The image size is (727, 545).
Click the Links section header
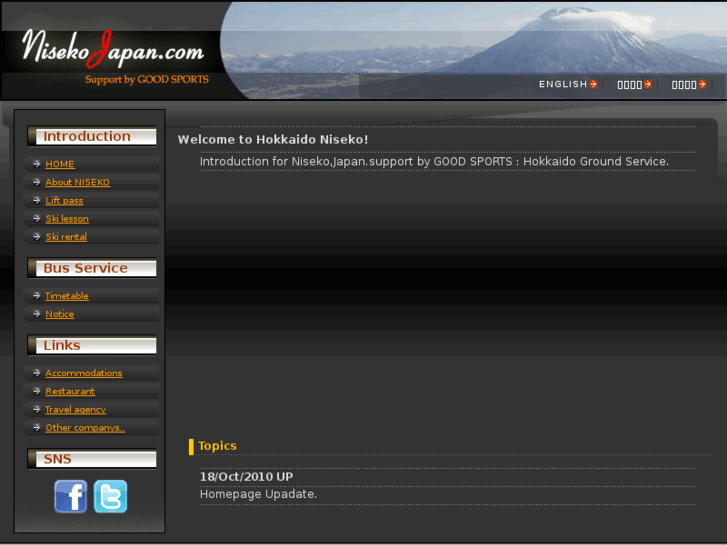tap(92, 345)
